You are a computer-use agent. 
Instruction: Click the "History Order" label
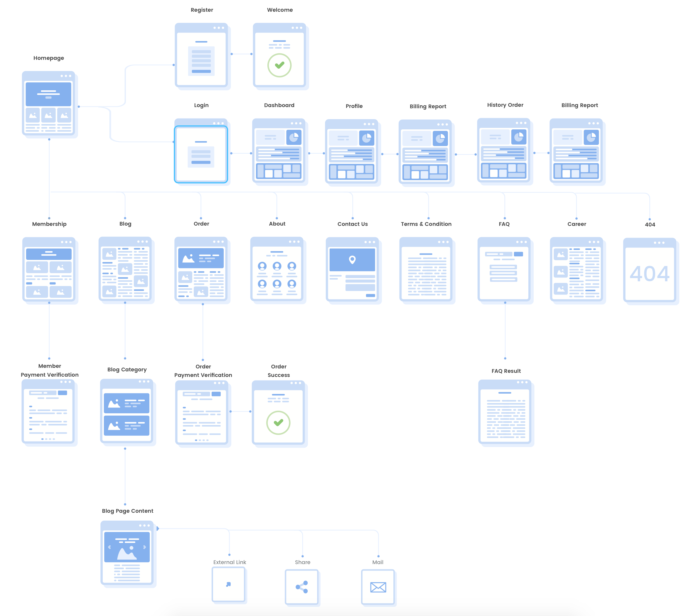pos(505,105)
